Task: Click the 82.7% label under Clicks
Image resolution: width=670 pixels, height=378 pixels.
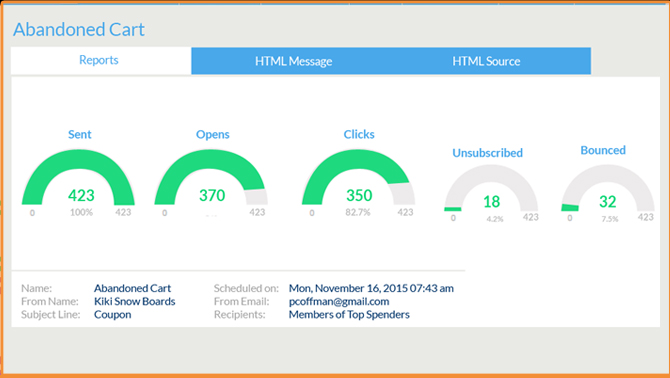Action: [358, 212]
